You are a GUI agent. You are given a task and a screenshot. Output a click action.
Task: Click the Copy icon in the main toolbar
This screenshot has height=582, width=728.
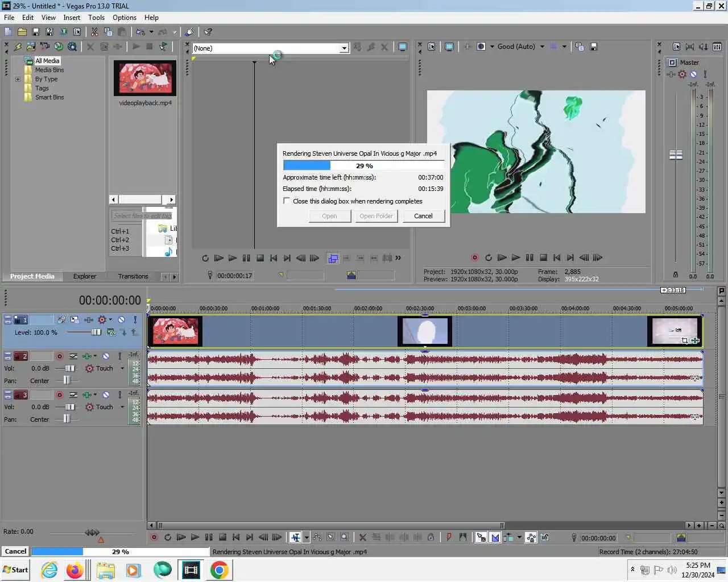[x=108, y=32]
